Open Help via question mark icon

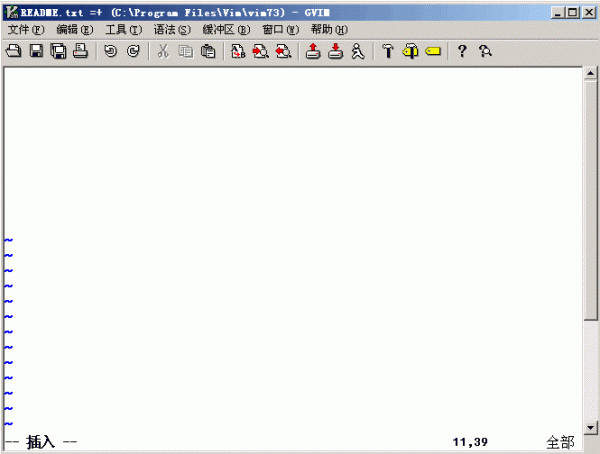[462, 52]
